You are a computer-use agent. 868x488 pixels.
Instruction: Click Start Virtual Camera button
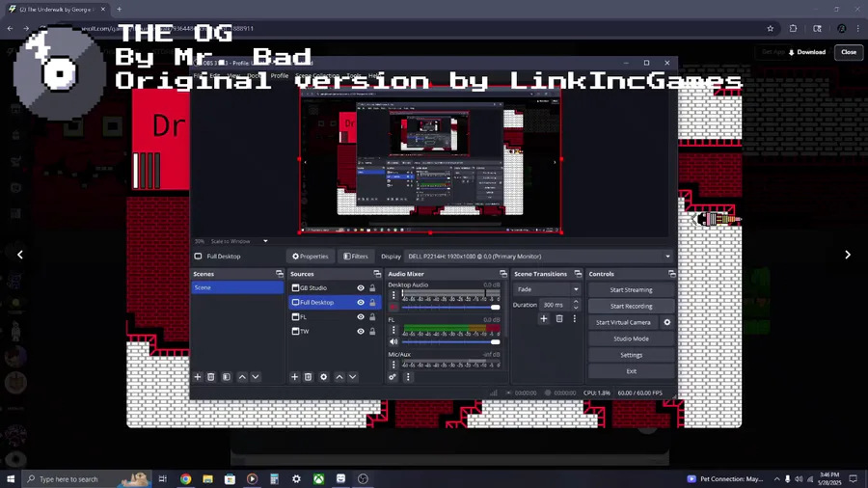(623, 322)
